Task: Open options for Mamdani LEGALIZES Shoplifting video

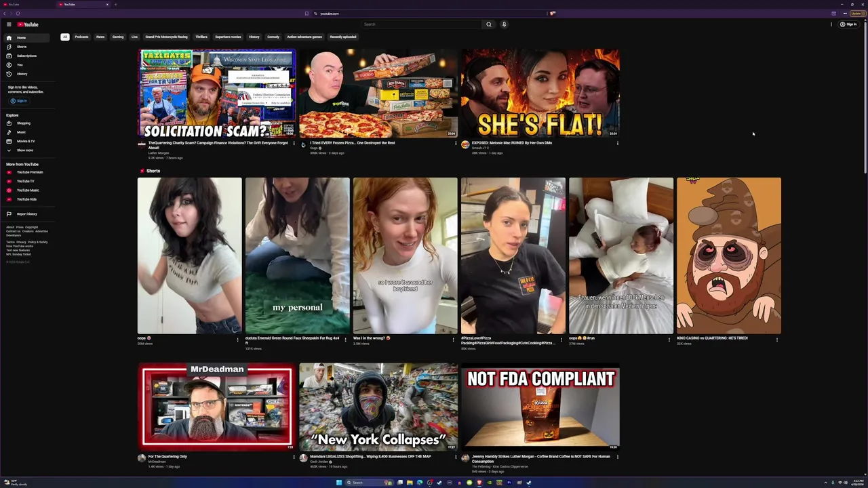Action: pos(456,457)
